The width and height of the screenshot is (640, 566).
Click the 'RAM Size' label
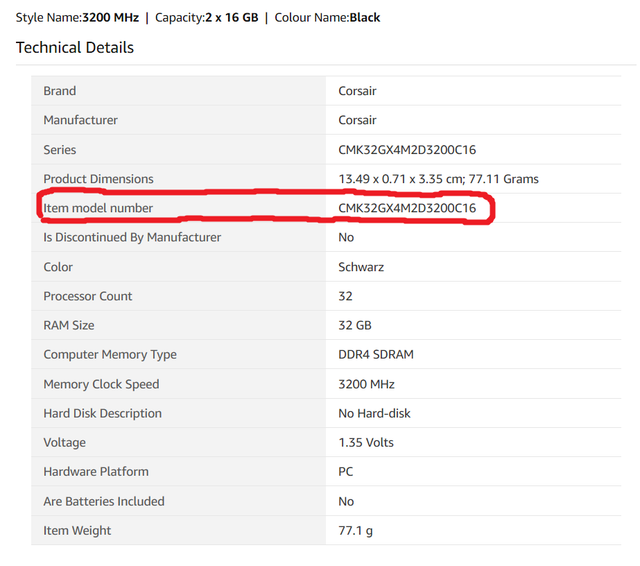tap(69, 325)
